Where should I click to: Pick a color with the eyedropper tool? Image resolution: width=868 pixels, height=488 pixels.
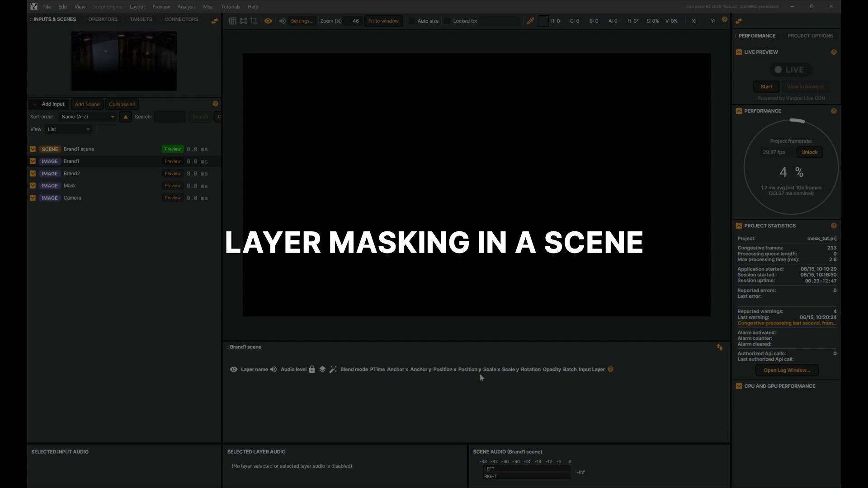(530, 21)
